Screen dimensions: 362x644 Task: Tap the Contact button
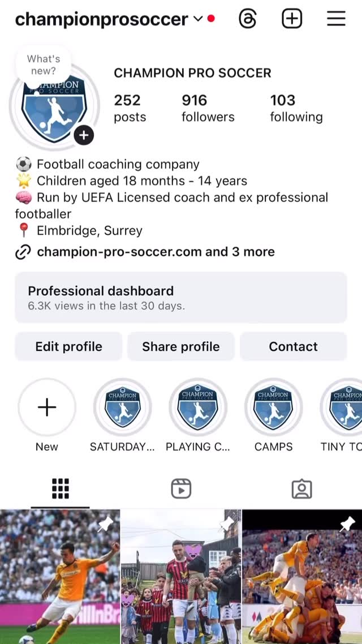pos(293,346)
